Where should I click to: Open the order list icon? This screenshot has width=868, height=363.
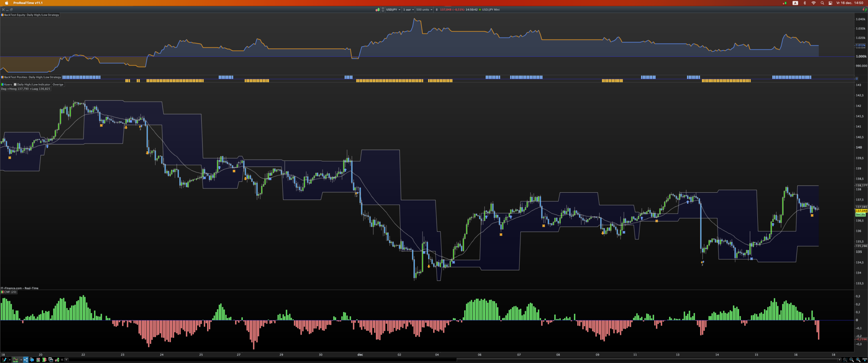coord(38,360)
